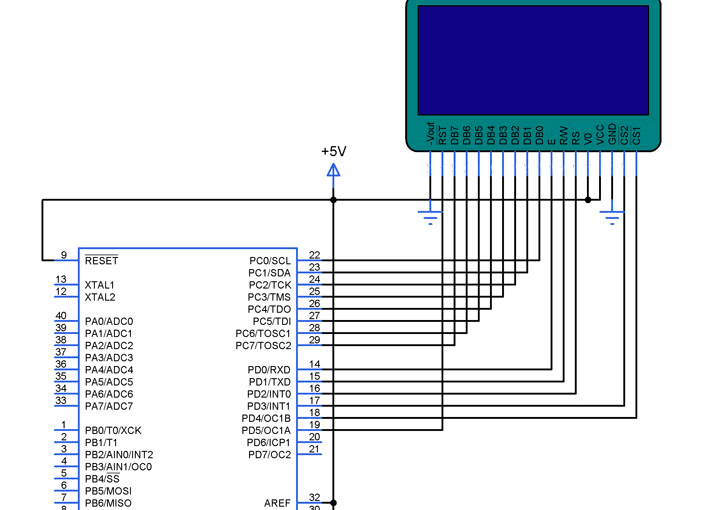
Task: Pick the PC2/TCK pin label
Action: coord(270,285)
